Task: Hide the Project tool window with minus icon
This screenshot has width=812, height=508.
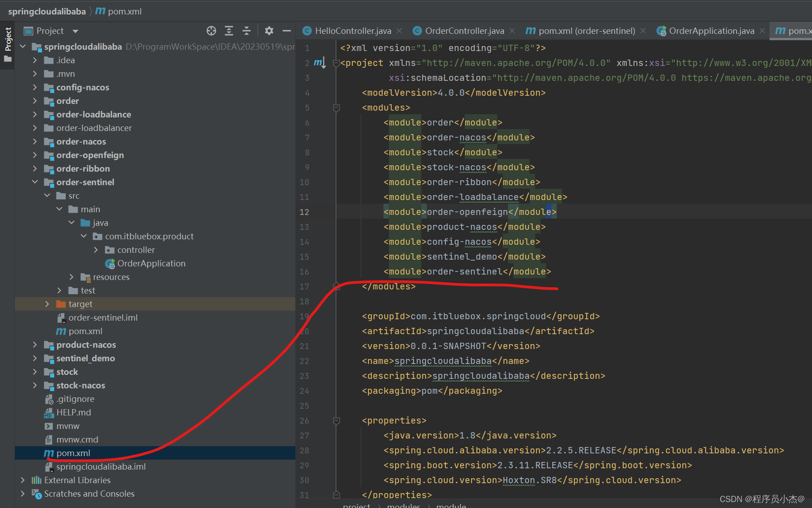Action: tap(286, 31)
